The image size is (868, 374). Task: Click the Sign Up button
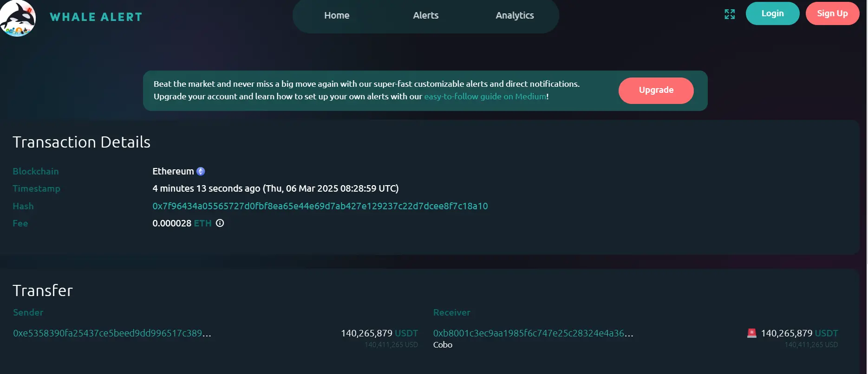833,13
